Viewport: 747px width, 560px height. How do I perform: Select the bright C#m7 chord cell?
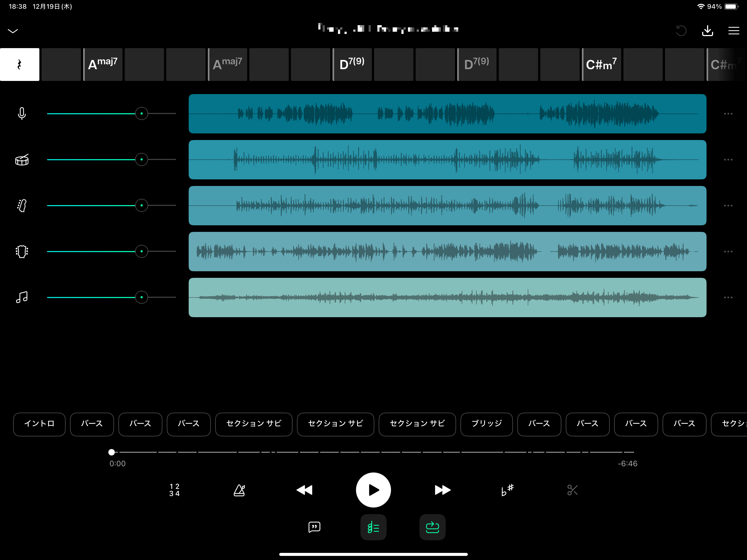[602, 65]
